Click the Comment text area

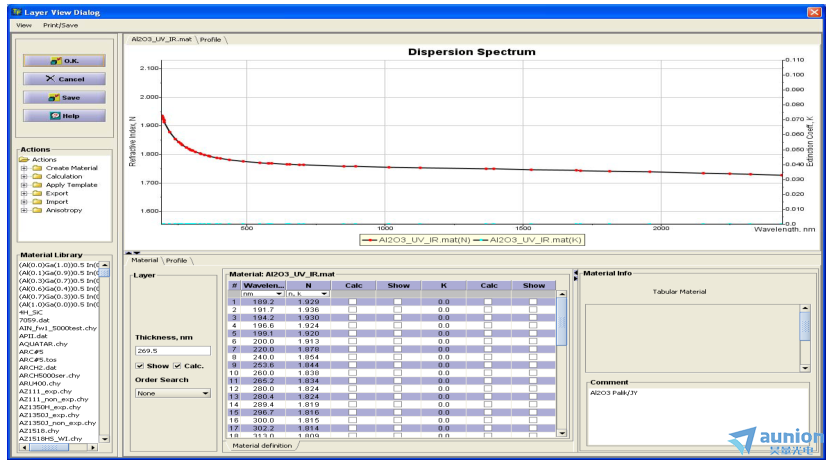(698, 416)
